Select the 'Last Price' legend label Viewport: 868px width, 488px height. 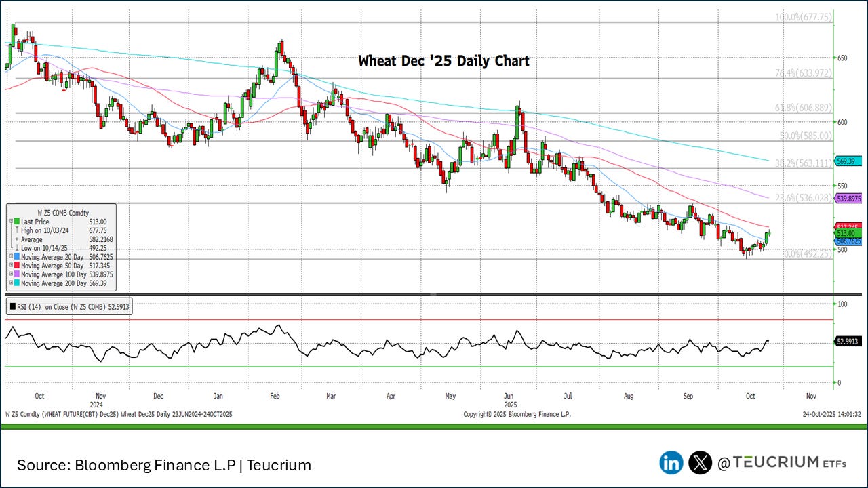[x=35, y=222]
